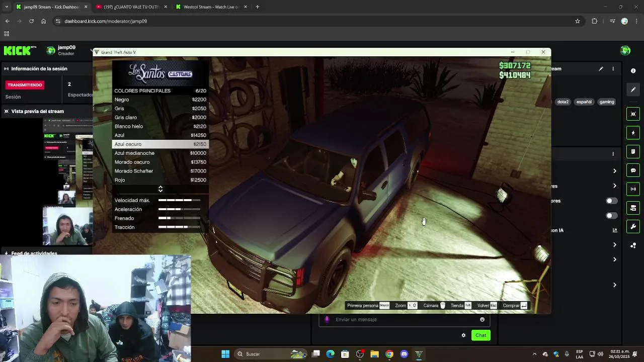Reload the Kick dashboard page
Image resolution: width=644 pixels, height=362 pixels.
[31, 21]
